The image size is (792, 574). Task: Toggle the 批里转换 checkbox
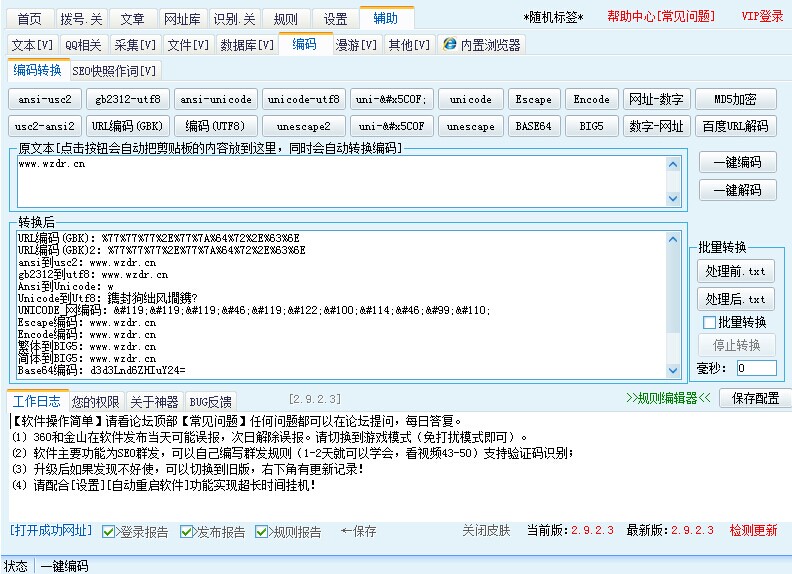(x=709, y=322)
